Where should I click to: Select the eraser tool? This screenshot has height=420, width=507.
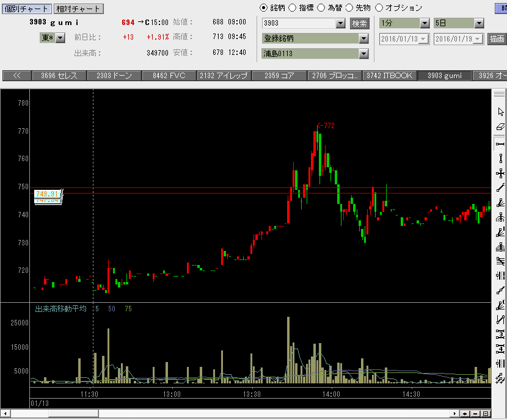click(500, 127)
